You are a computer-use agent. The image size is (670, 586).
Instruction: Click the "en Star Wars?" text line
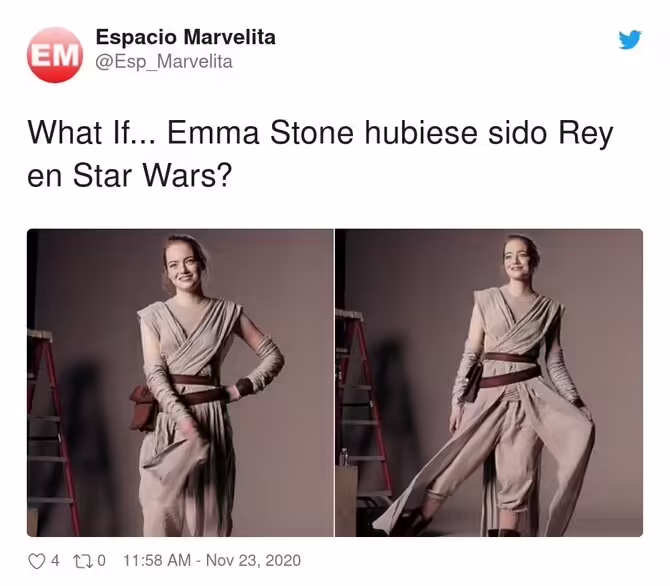[129, 175]
